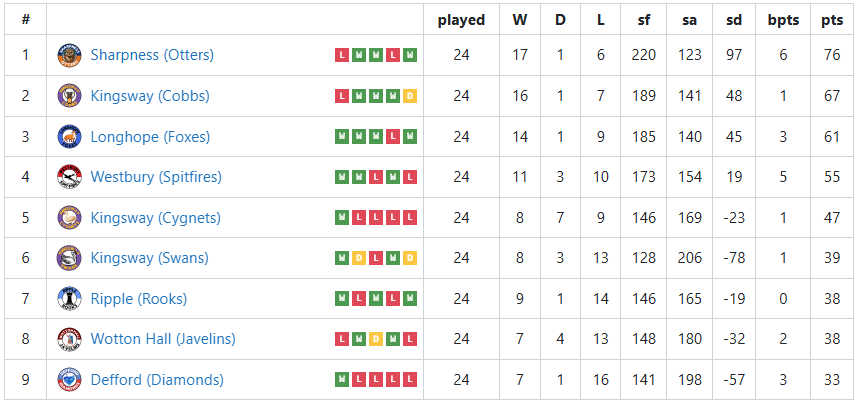Click the yellow D form box for Wotton Hall
The height and width of the screenshot is (402, 857).
point(376,339)
